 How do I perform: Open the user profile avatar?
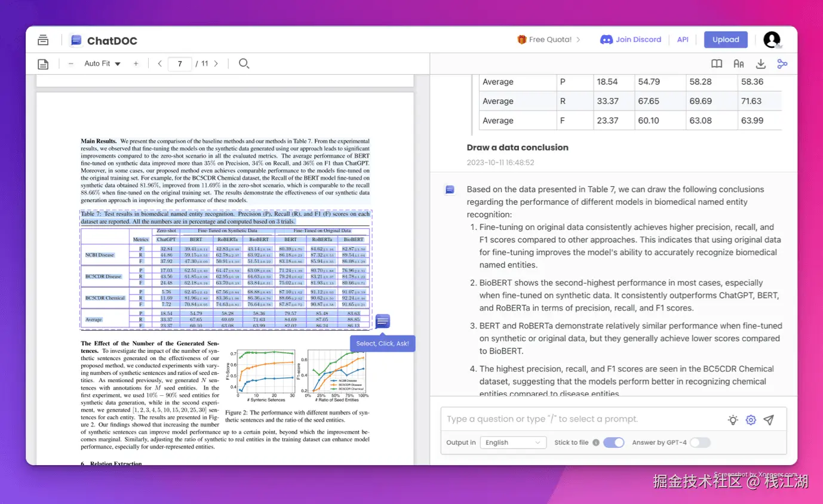click(x=772, y=40)
